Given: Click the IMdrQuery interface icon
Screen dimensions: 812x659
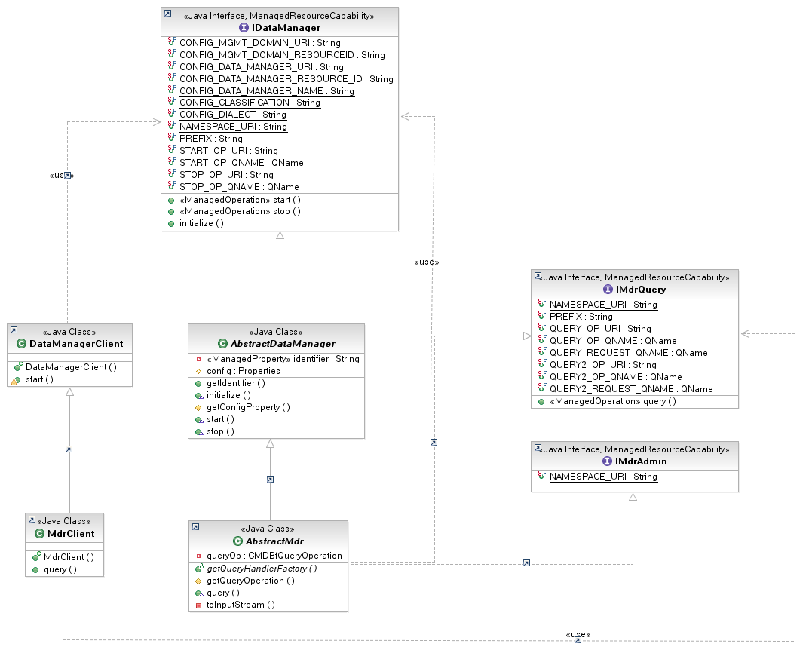Looking at the screenshot, I should (608, 289).
